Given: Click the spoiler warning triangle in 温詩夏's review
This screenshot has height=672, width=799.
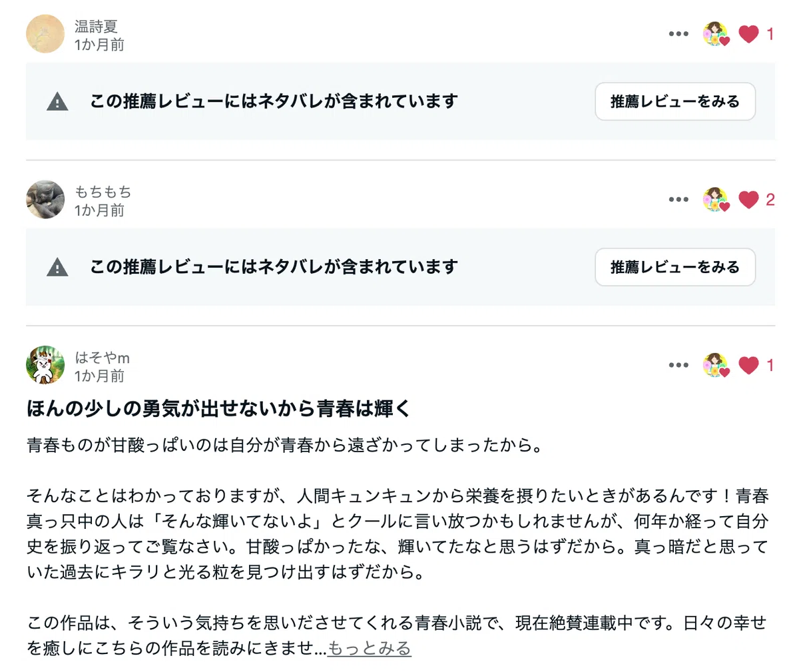Looking at the screenshot, I should coord(57,102).
